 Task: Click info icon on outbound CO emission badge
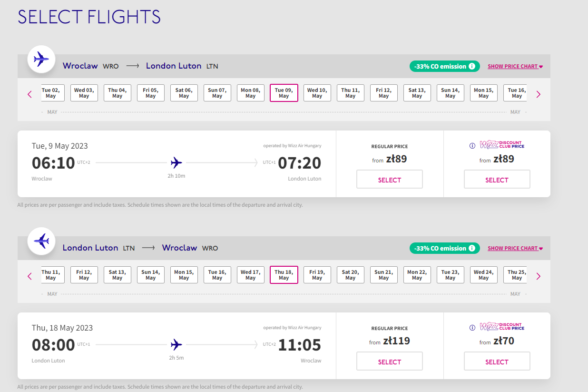[x=472, y=66]
